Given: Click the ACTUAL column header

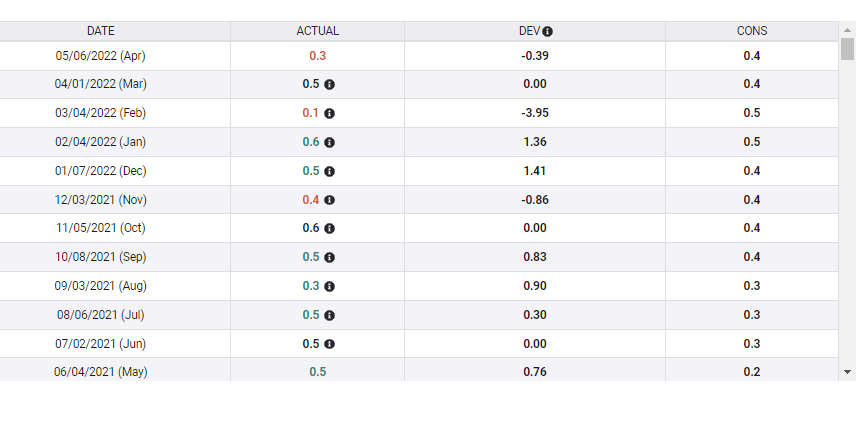Looking at the screenshot, I should 318,31.
